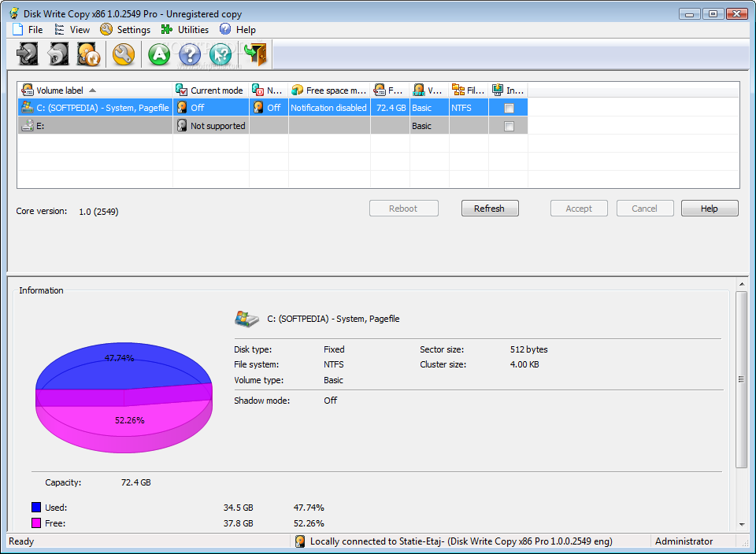This screenshot has width=756, height=554.
Task: Click the 'F...' column header
Action: 390,90
